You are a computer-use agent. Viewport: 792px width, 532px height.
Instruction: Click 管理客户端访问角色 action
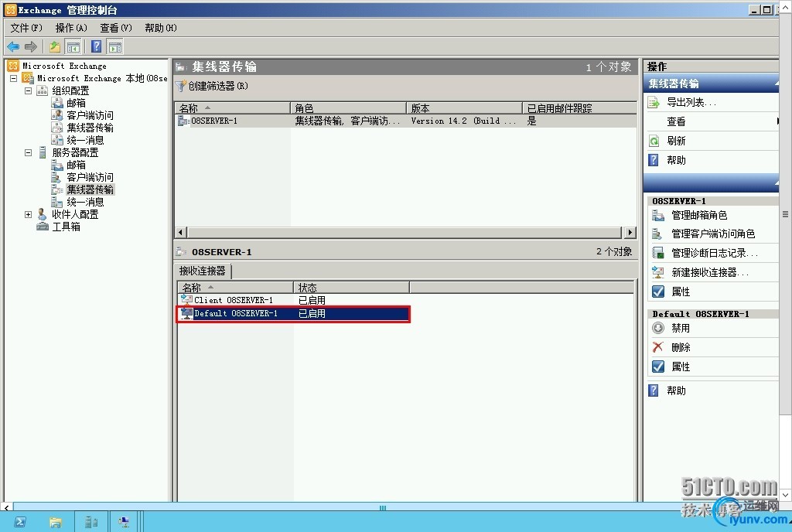point(712,234)
